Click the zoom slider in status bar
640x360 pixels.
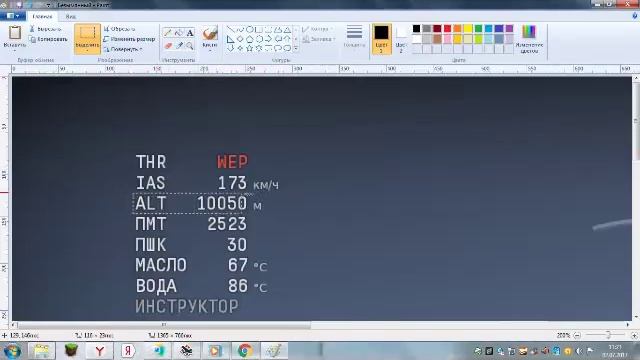click(x=608, y=335)
